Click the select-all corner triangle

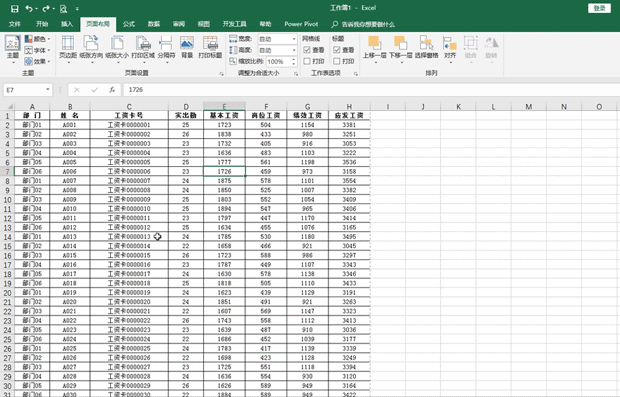click(x=9, y=106)
